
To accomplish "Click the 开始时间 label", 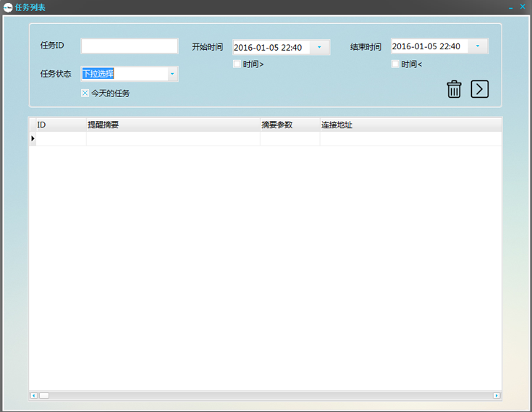I will tap(207, 47).
